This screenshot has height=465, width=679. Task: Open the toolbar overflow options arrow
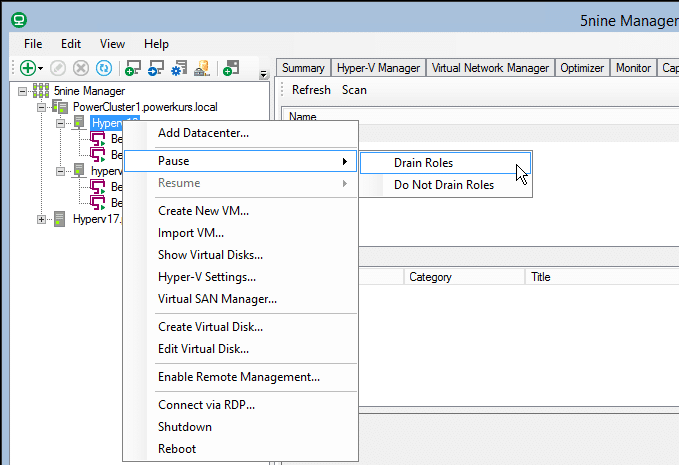tap(263, 74)
